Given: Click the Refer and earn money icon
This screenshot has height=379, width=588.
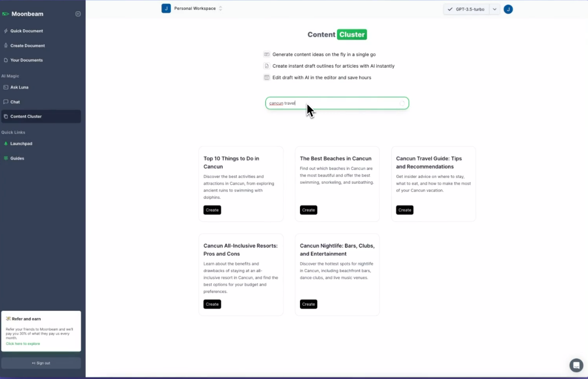Looking at the screenshot, I should point(8,319).
